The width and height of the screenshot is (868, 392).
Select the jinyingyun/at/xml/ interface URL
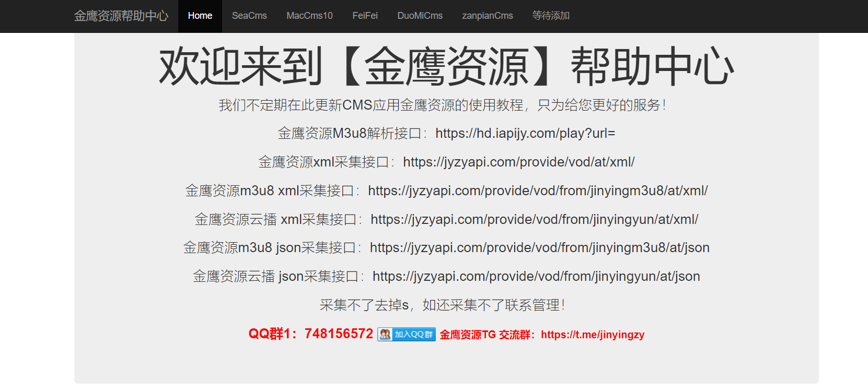pos(534,220)
